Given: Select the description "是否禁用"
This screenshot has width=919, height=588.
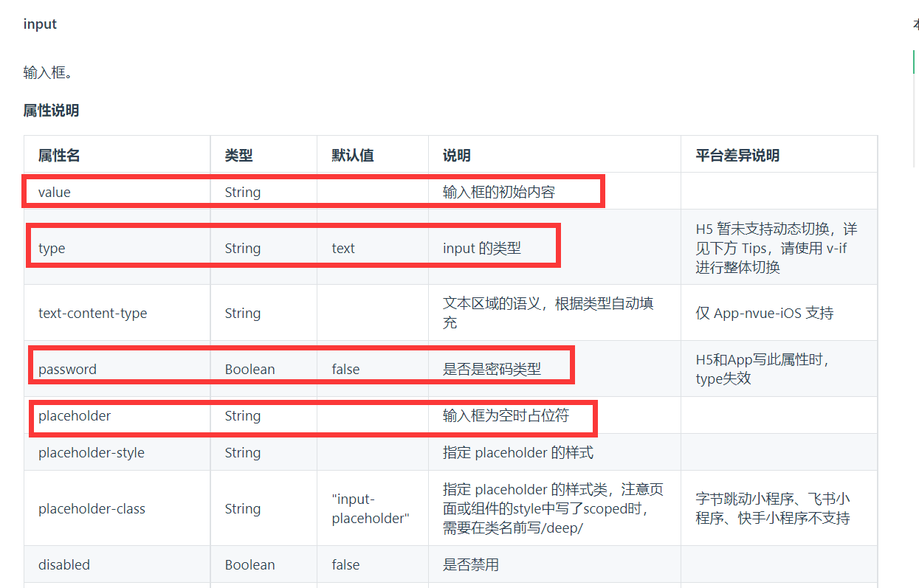Looking at the screenshot, I should [471, 565].
